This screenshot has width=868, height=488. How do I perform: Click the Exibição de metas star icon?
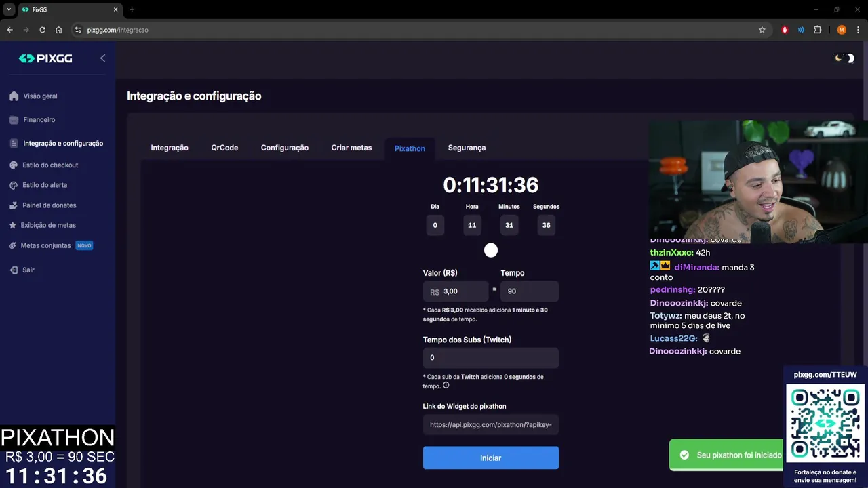point(13,225)
